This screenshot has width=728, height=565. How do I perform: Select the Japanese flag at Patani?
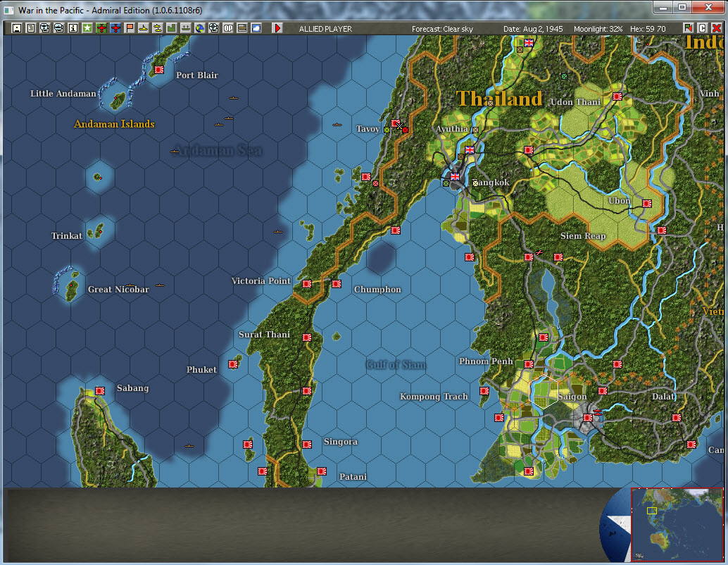(321, 471)
